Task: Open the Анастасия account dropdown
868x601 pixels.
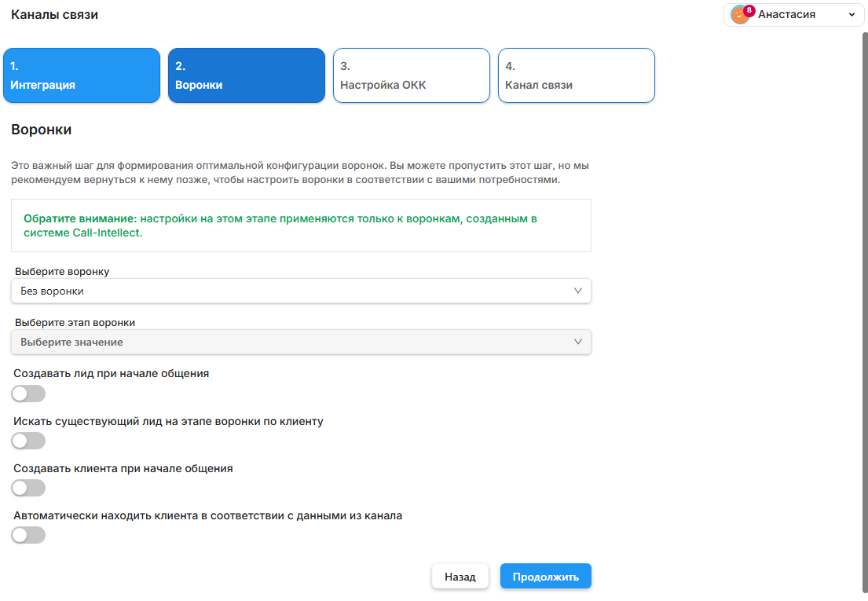Action: [x=793, y=15]
